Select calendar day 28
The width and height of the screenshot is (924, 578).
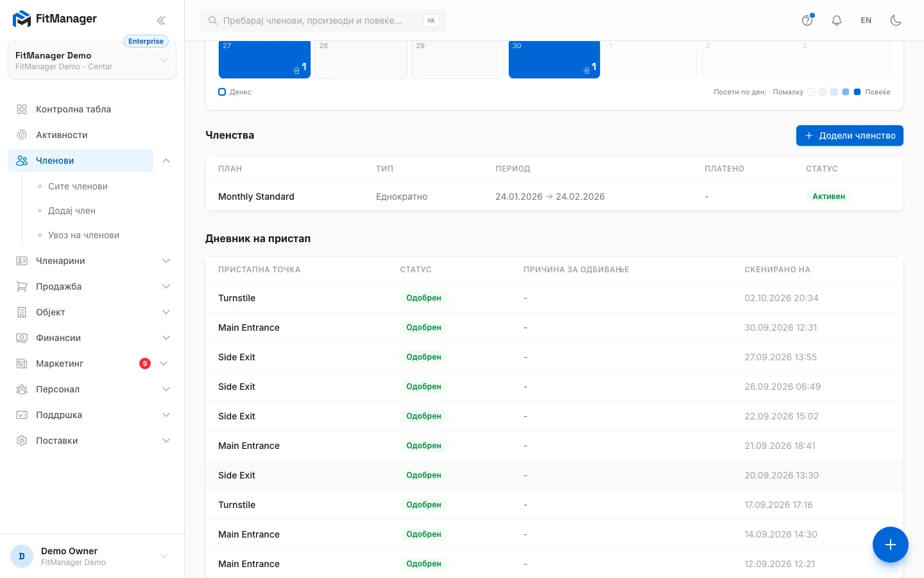coord(361,60)
